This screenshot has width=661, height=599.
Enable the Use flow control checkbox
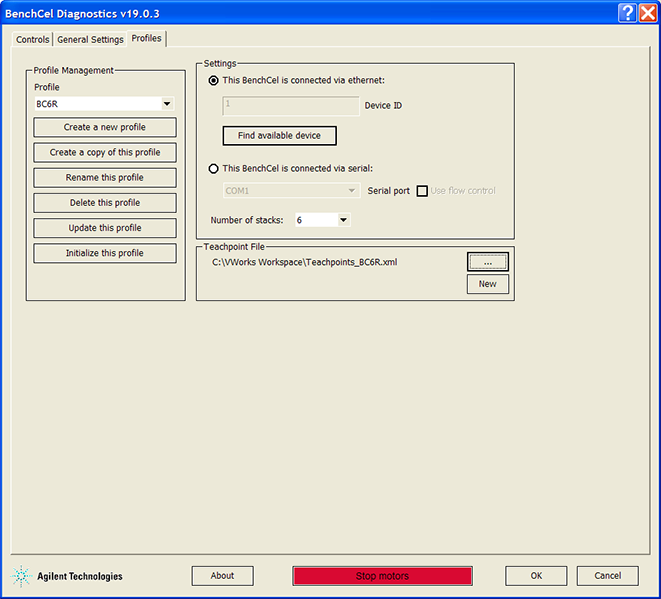point(422,191)
